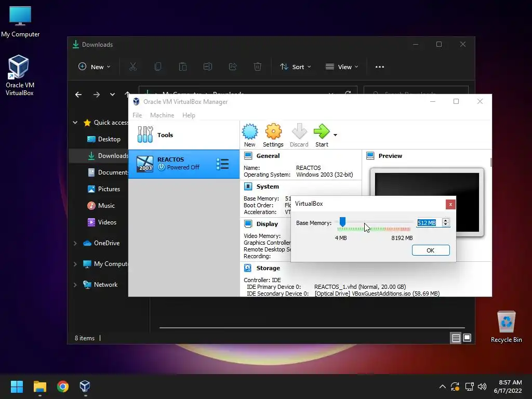Click the System section header
This screenshot has height=399, width=532.
point(268,187)
